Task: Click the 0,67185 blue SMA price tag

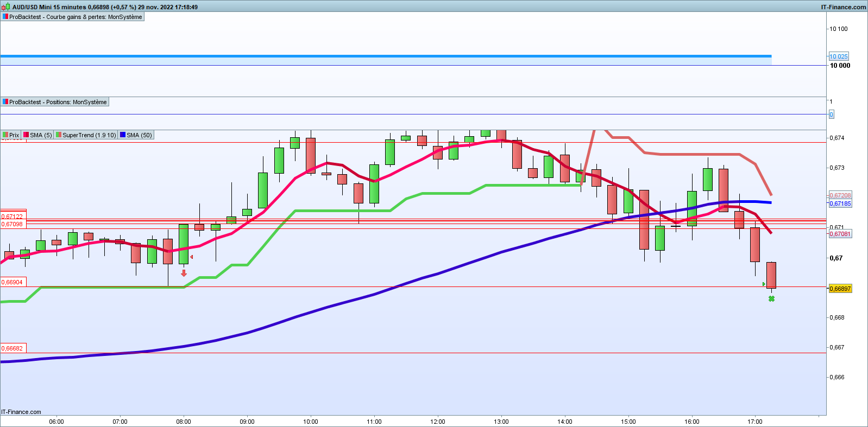Action: click(840, 203)
